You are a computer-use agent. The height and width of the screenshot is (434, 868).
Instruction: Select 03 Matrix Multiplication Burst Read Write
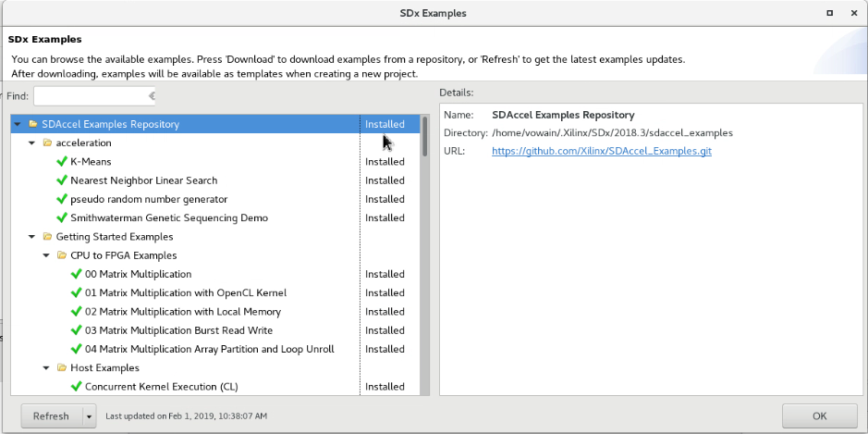pos(178,330)
